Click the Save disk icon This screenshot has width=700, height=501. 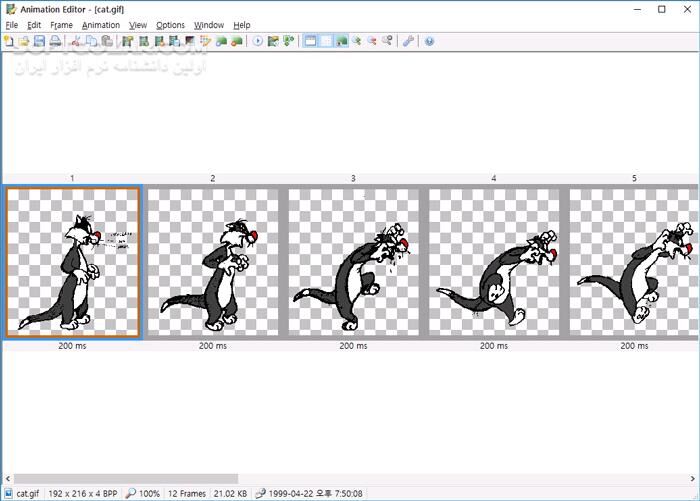coord(39,41)
